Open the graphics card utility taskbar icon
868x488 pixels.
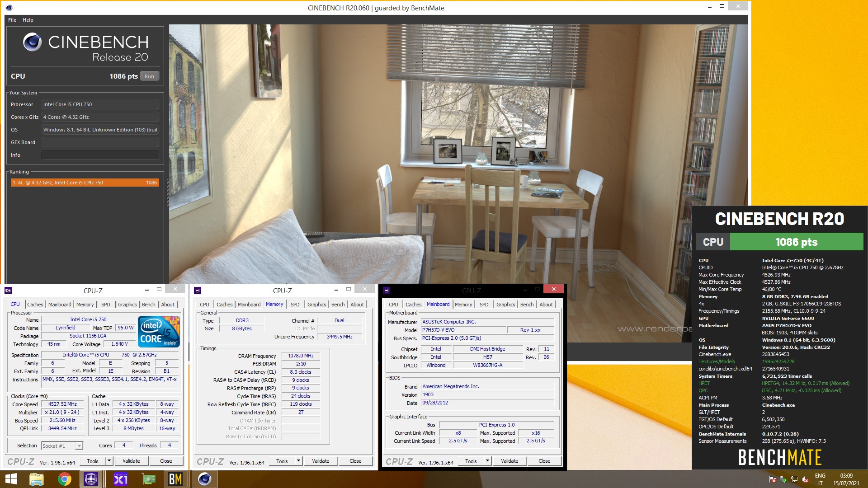(149, 479)
